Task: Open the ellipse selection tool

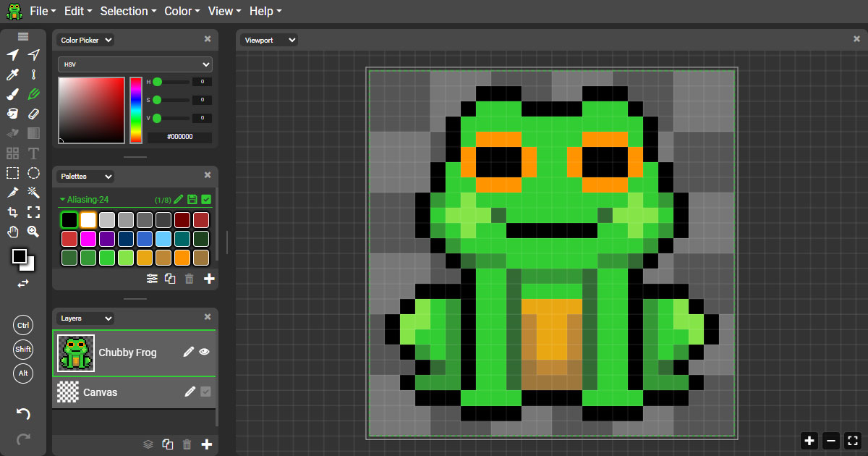Action: pyautogui.click(x=33, y=172)
